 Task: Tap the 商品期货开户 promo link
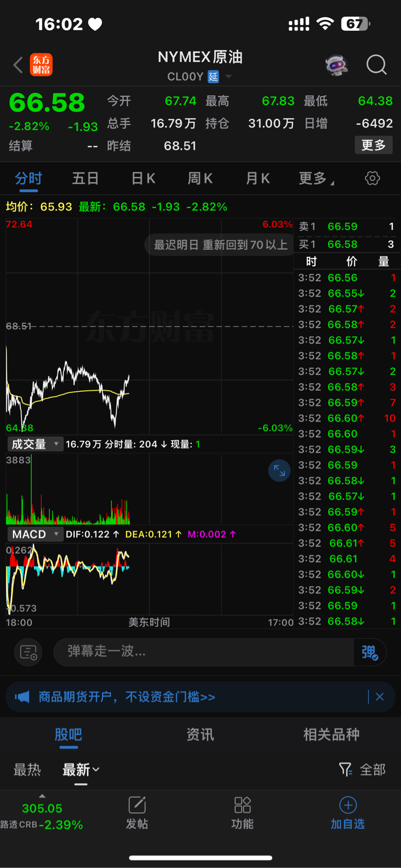(x=127, y=697)
